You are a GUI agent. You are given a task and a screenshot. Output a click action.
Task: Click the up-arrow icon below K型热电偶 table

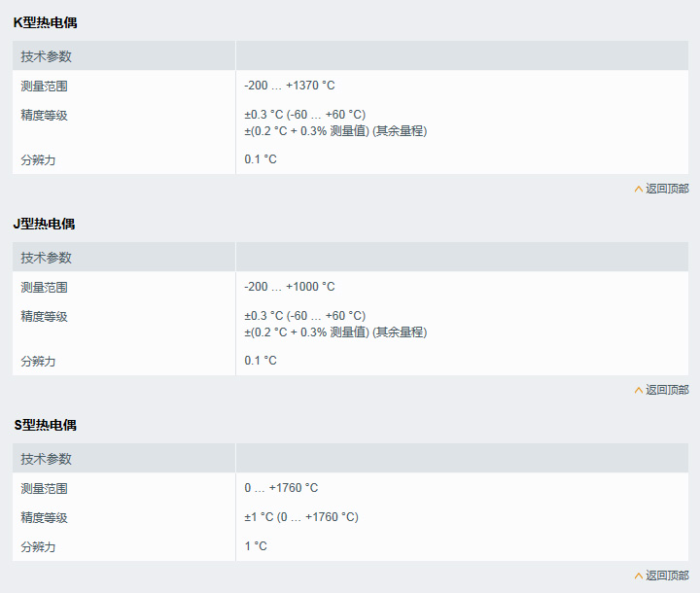639,189
